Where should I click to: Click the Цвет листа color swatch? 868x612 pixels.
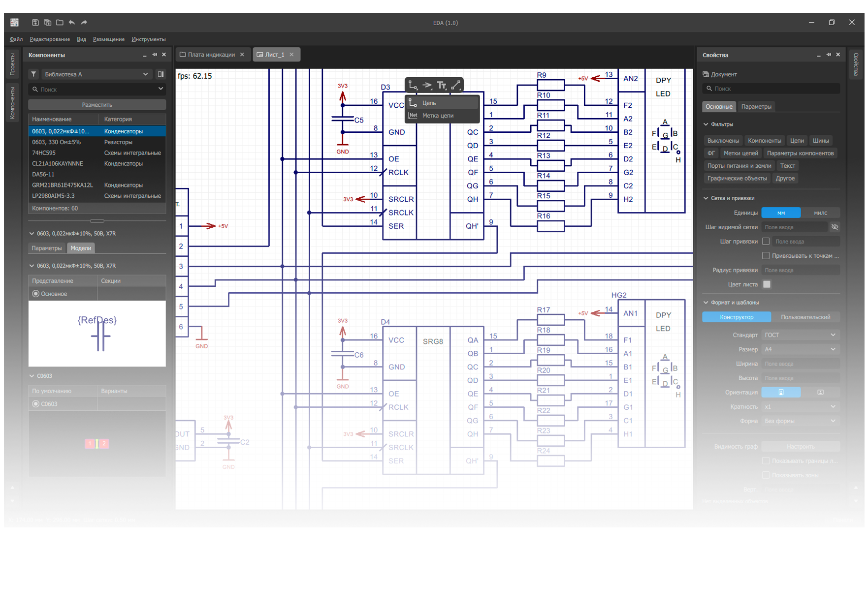767,284
